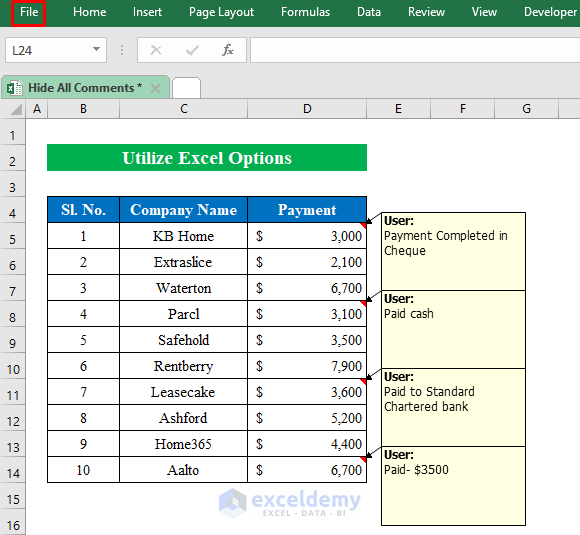
Task: Select the Leasecake cell
Action: [x=183, y=392]
